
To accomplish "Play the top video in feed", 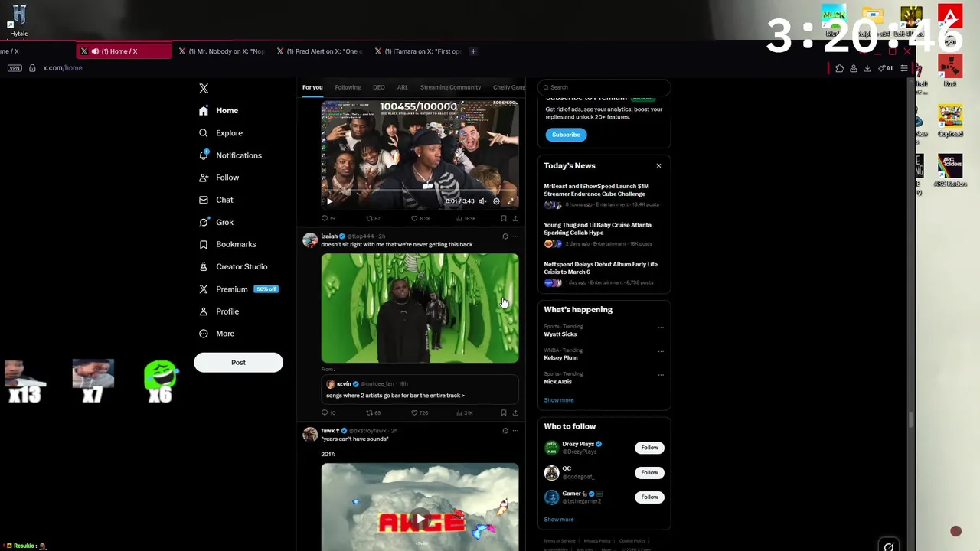I will pyautogui.click(x=329, y=201).
